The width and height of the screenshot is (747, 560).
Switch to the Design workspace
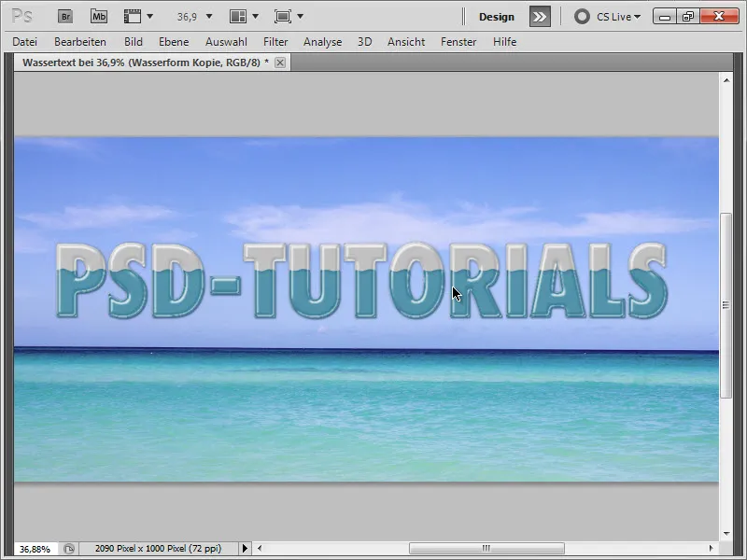[x=497, y=16]
